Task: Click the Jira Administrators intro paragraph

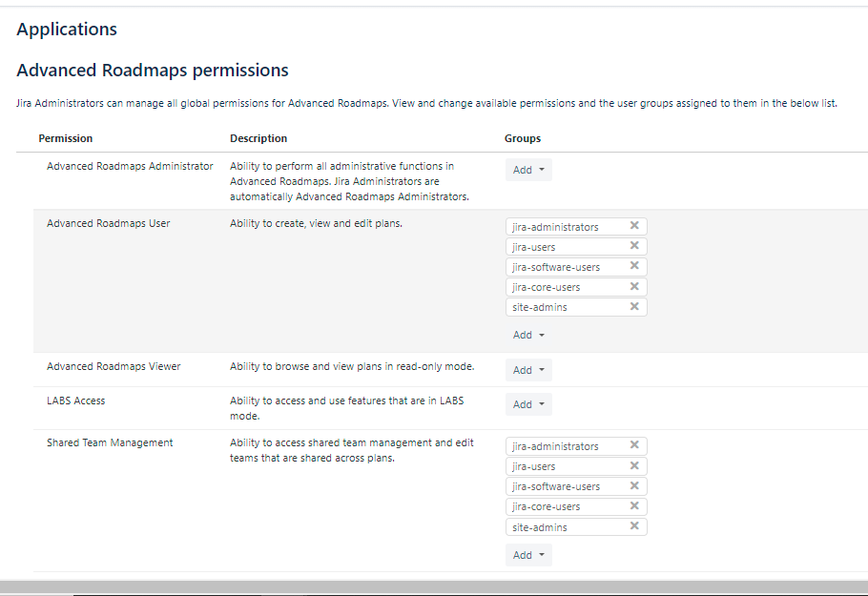Action: tap(426, 104)
